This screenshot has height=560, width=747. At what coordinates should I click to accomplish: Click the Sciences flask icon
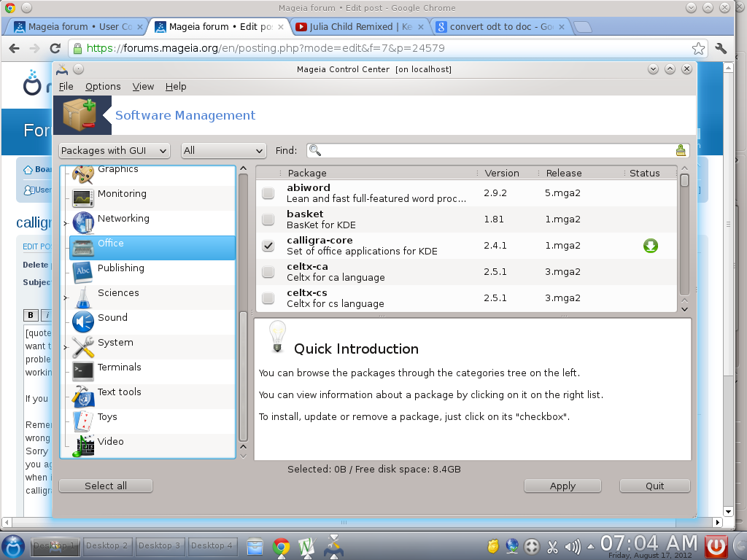[x=83, y=297]
